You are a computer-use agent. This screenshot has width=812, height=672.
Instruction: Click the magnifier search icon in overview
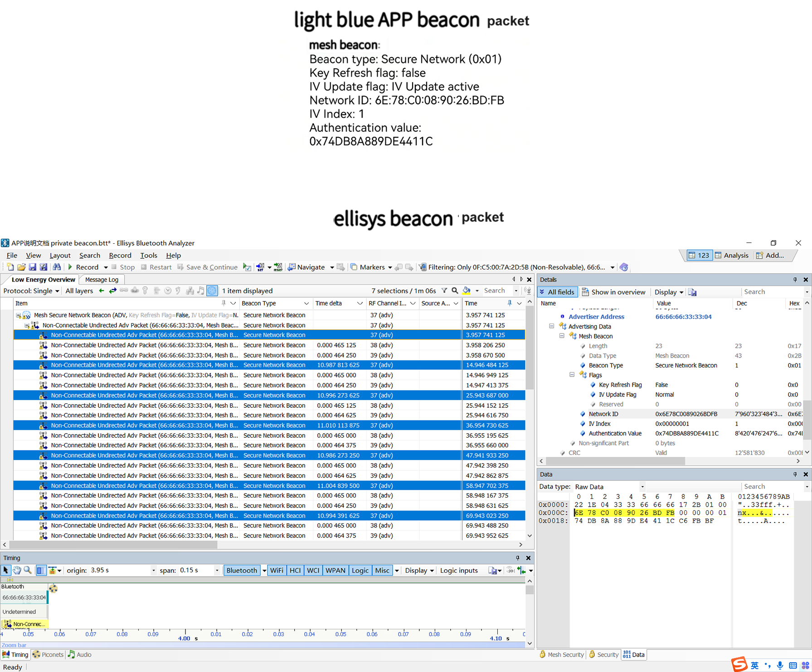pos(455,291)
